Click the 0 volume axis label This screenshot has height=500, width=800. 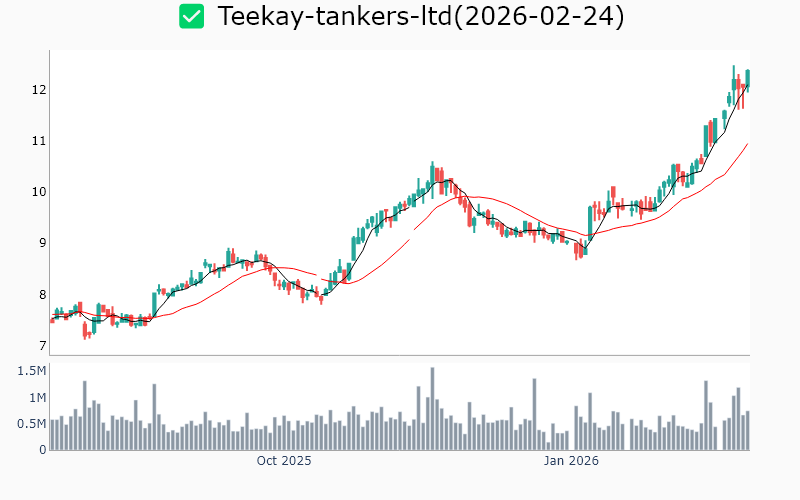[x=43, y=450]
